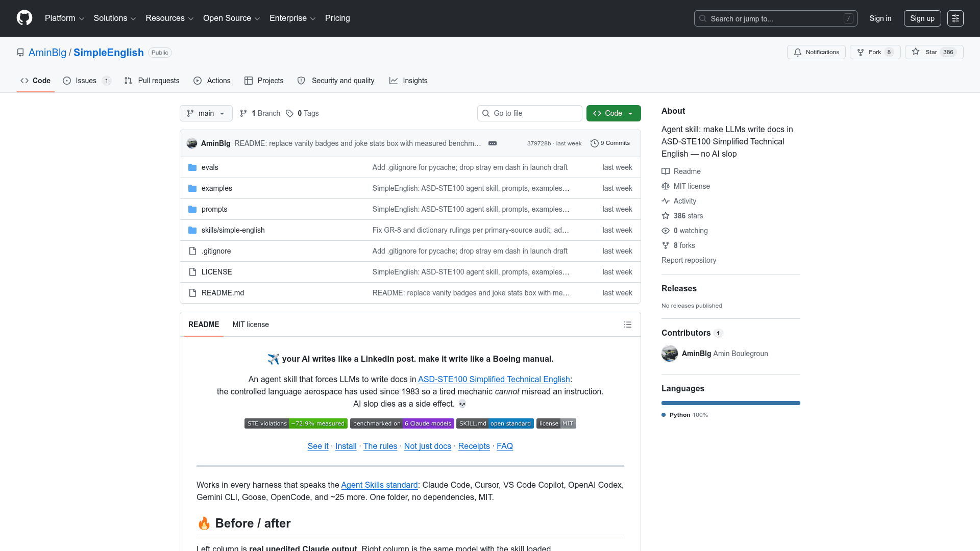Open the AminBlg owner link in breadcrumb
This screenshot has width=980, height=551.
click(x=47, y=53)
